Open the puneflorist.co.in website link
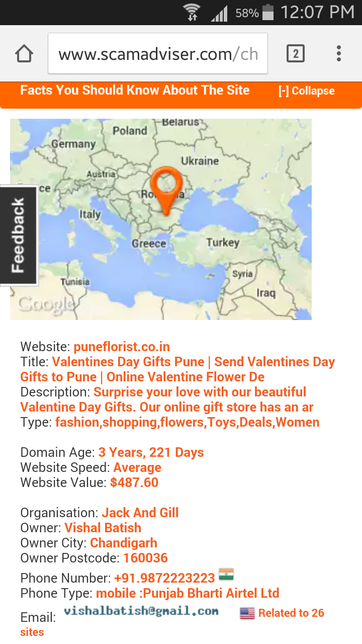The width and height of the screenshot is (362, 644). tap(122, 347)
